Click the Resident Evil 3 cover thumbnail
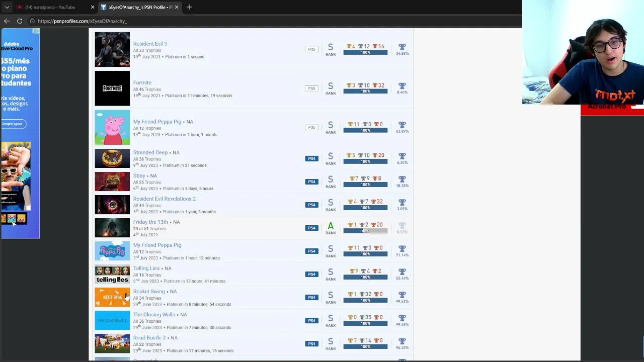The width and height of the screenshot is (644, 362). coord(112,49)
